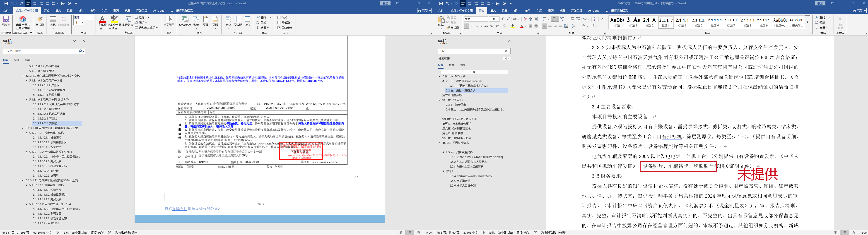
Task: Open 选择 dropdown in right window ribbon
Action: coord(822,28)
